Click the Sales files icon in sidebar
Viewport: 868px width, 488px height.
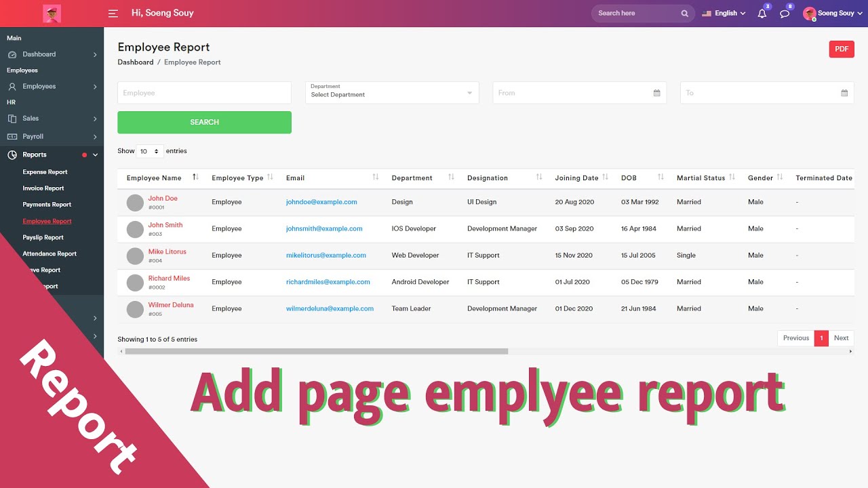point(12,119)
